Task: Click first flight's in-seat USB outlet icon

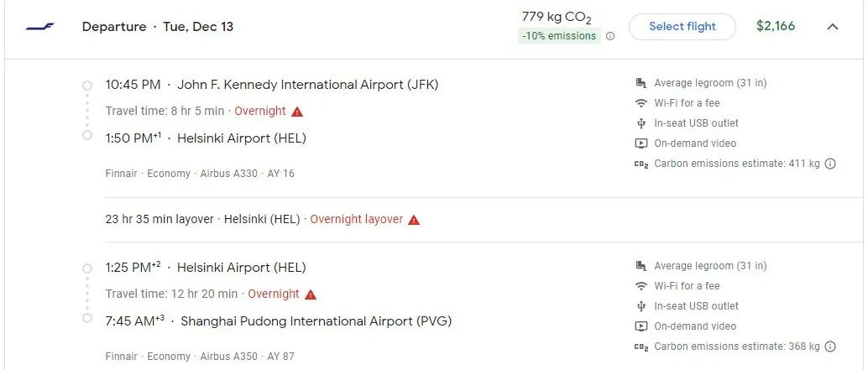Action: pyautogui.click(x=641, y=123)
